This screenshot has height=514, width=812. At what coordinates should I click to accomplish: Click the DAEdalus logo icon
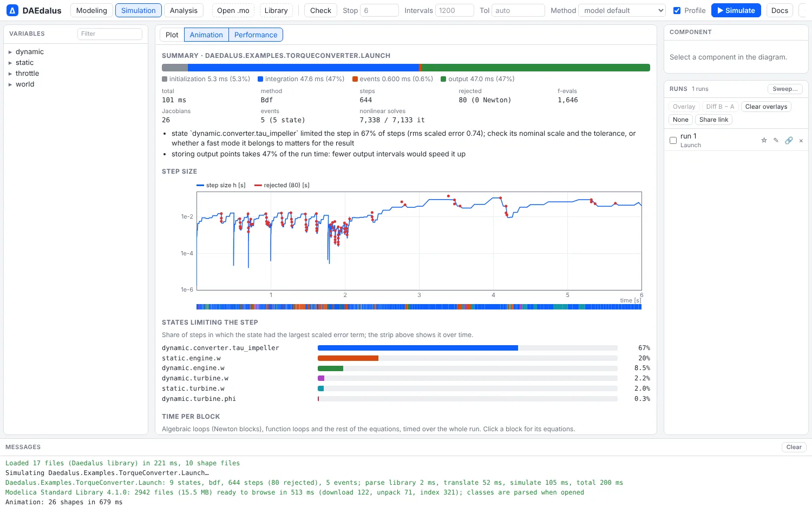(x=12, y=10)
